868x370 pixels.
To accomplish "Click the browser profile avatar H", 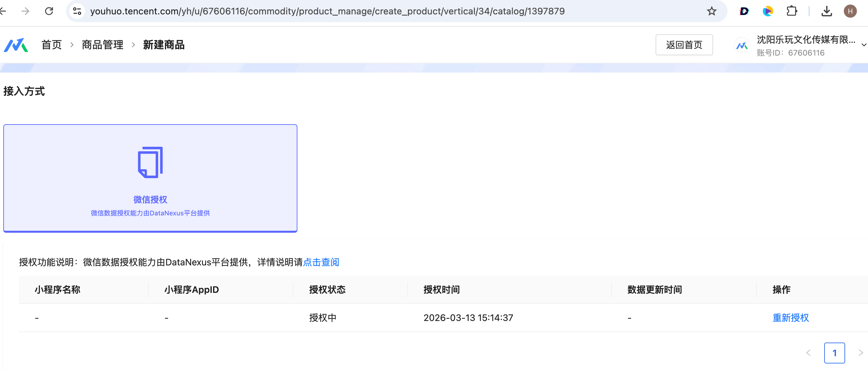I will click(x=850, y=11).
